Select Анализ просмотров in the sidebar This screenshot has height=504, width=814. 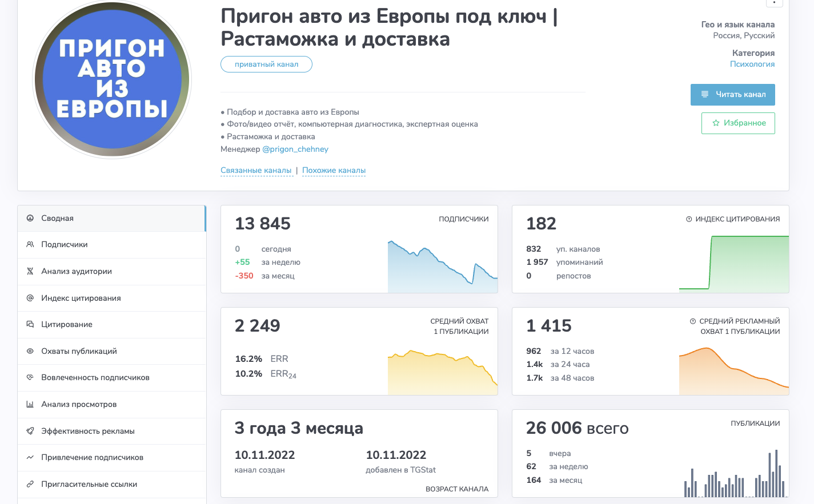111,405
